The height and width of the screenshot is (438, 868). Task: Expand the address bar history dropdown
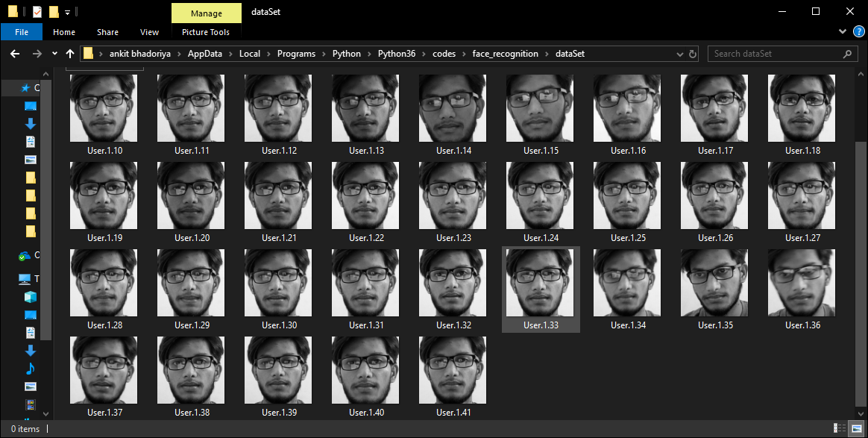click(680, 54)
